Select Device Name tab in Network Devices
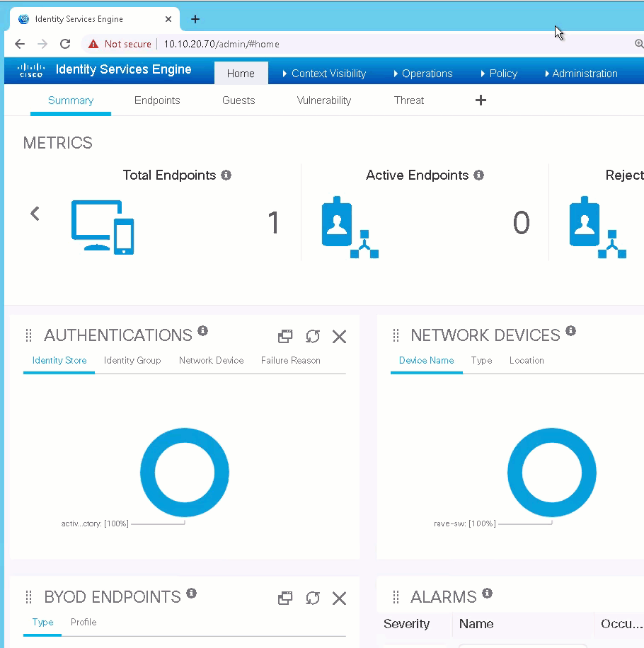The height and width of the screenshot is (648, 644). [x=427, y=360]
